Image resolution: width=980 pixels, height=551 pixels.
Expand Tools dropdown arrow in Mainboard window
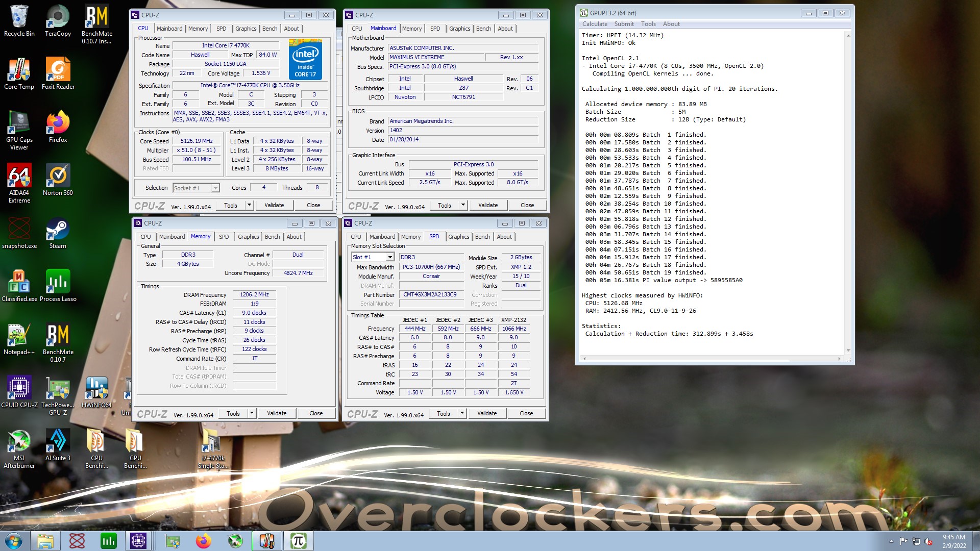tap(463, 205)
